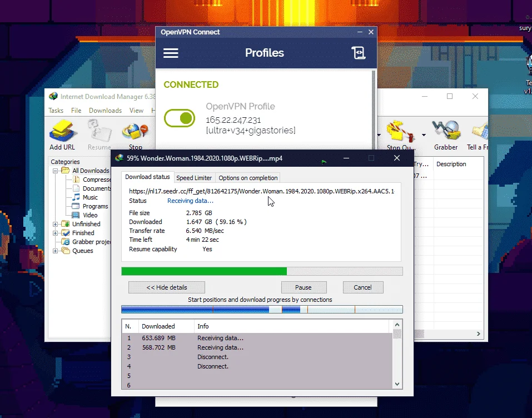532x418 pixels.
Task: Click the Hide details button
Action: [x=167, y=287]
